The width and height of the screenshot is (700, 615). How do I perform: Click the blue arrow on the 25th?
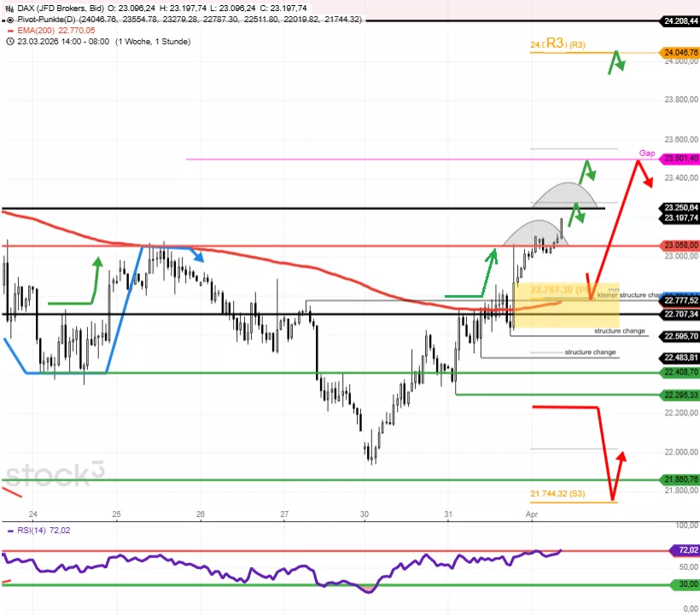[x=197, y=254]
